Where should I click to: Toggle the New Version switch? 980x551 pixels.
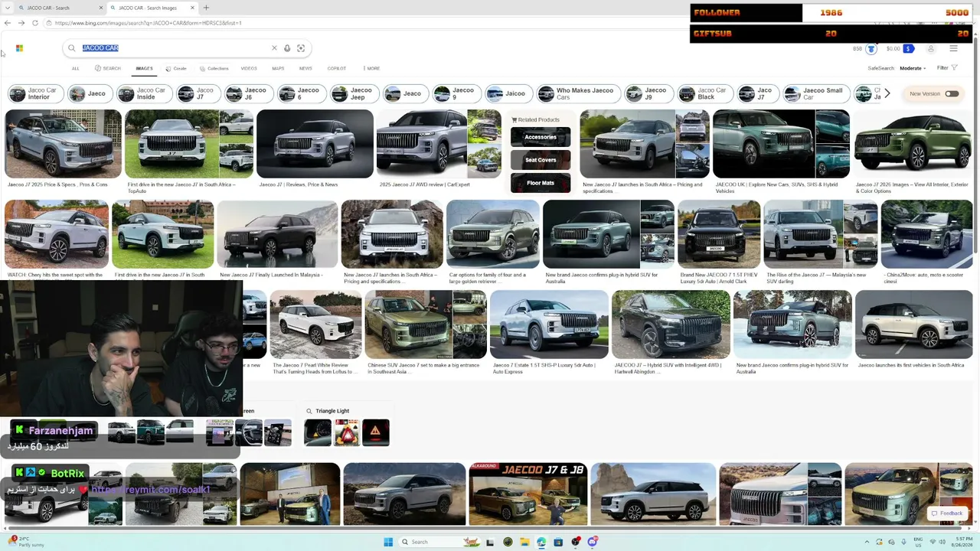click(x=952, y=94)
